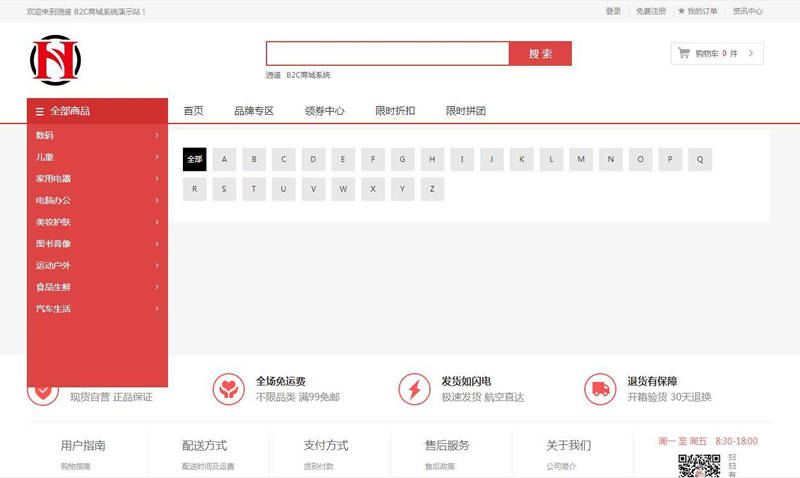Open the 首页 navigation tab
This screenshot has height=478, width=800.
coord(193,111)
